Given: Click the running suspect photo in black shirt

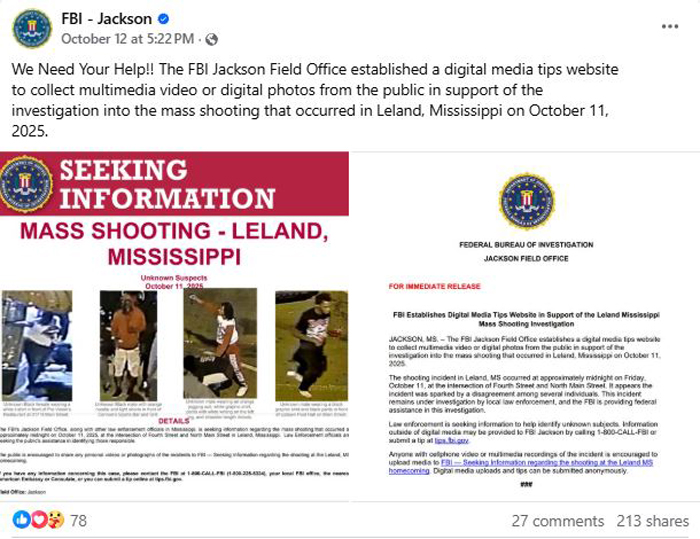Looking at the screenshot, I should (x=311, y=345).
